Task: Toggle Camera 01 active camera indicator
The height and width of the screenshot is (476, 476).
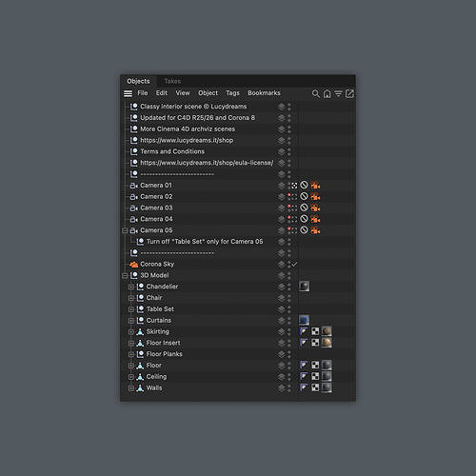Action: tap(294, 186)
